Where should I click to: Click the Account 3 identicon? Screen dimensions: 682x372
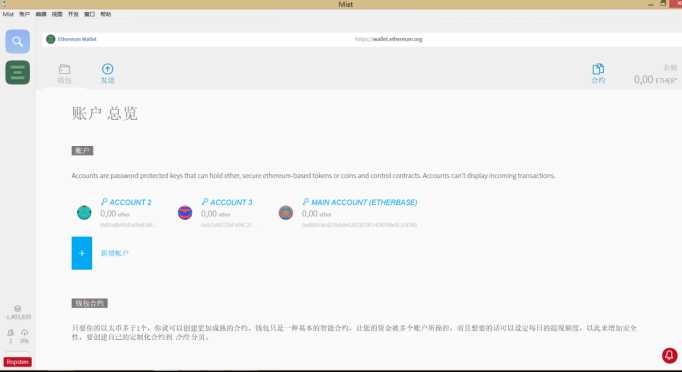185,212
